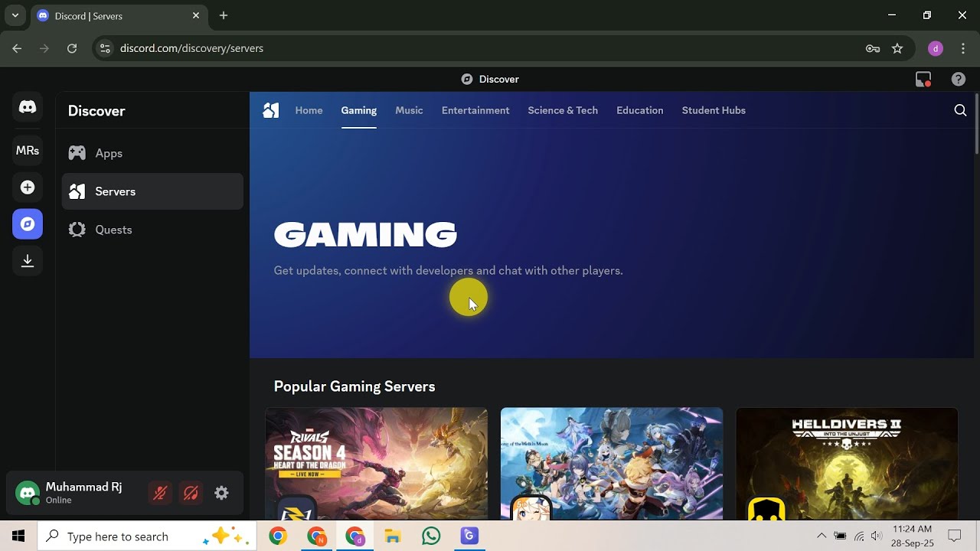This screenshot has height=551, width=980.
Task: Click the Add a Server plus icon
Action: click(28, 187)
